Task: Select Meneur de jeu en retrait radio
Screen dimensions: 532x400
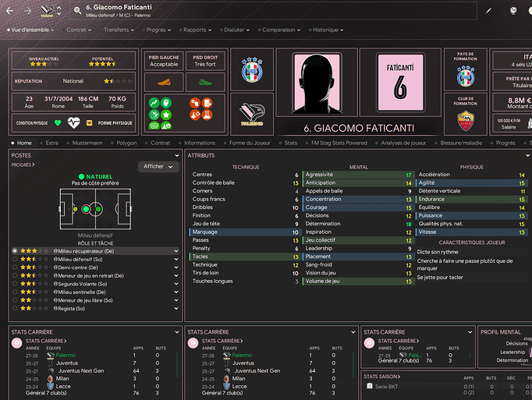Action: 15,275
